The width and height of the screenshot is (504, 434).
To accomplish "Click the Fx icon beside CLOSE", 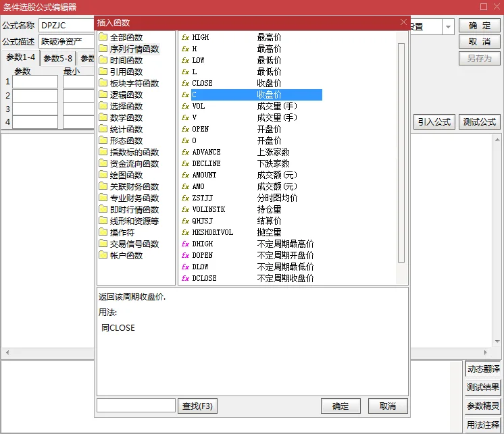I will (185, 83).
